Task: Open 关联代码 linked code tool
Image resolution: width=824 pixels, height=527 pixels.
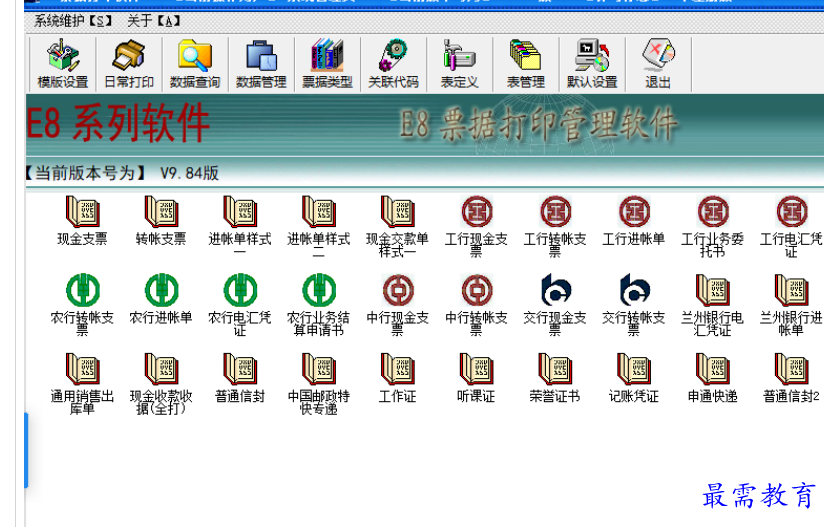Action: (x=393, y=64)
